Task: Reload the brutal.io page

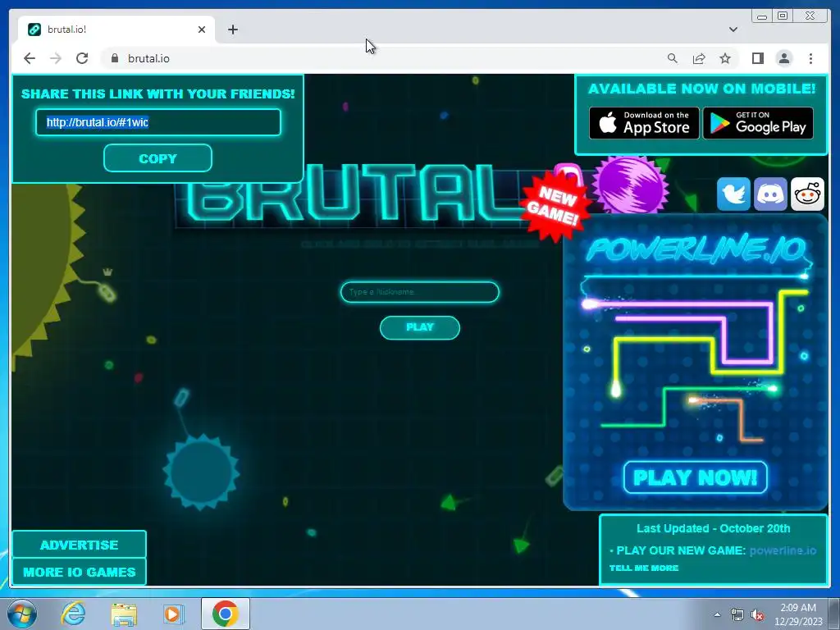Action: click(82, 58)
